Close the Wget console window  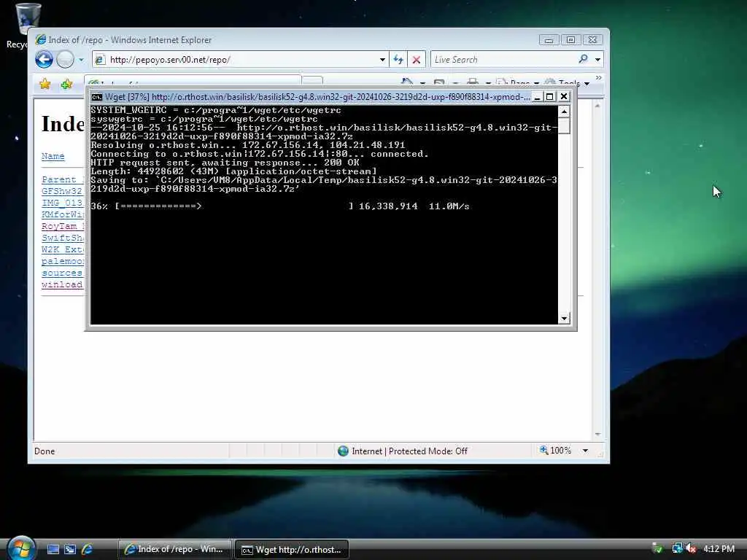tap(564, 97)
